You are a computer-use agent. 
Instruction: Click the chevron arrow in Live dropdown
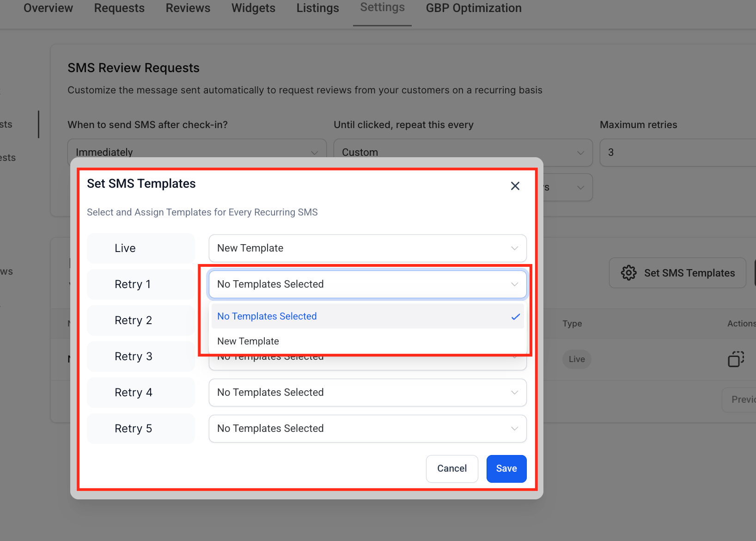coord(515,248)
